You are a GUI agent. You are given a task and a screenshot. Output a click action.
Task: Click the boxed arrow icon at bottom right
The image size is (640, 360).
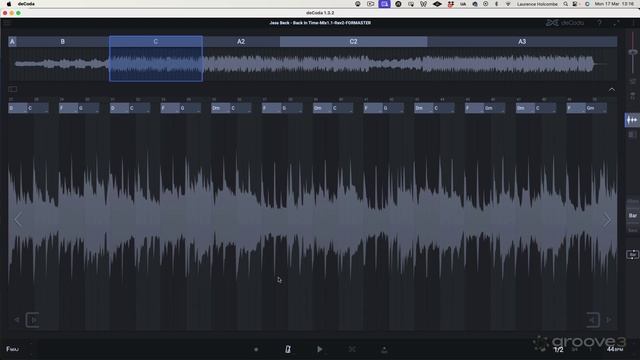click(x=593, y=320)
